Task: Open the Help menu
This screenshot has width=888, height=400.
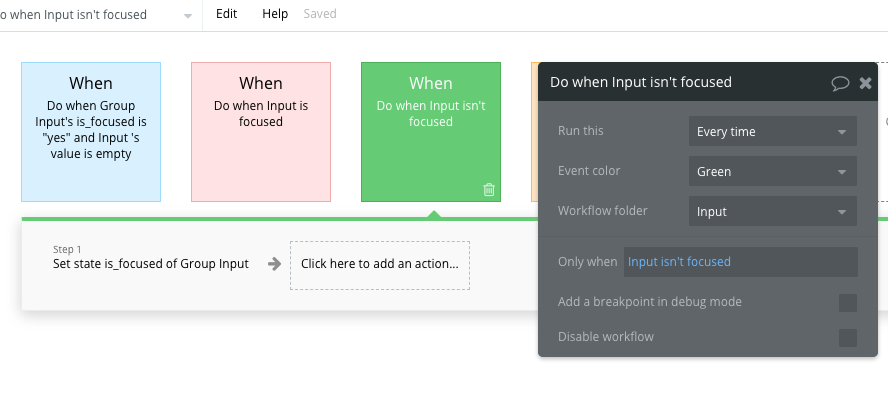Action: (275, 15)
